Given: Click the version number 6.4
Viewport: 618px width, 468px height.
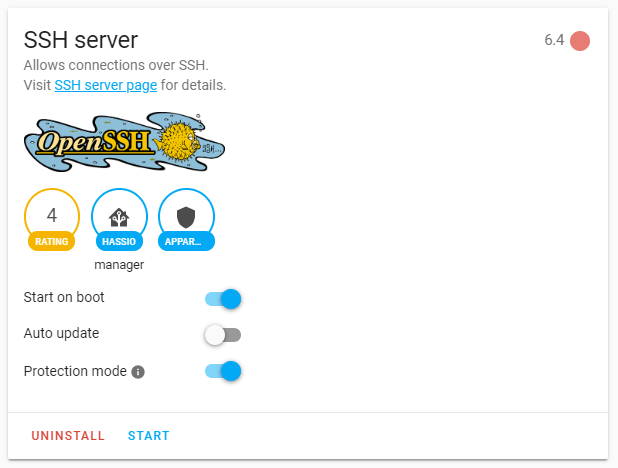Looking at the screenshot, I should [554, 40].
